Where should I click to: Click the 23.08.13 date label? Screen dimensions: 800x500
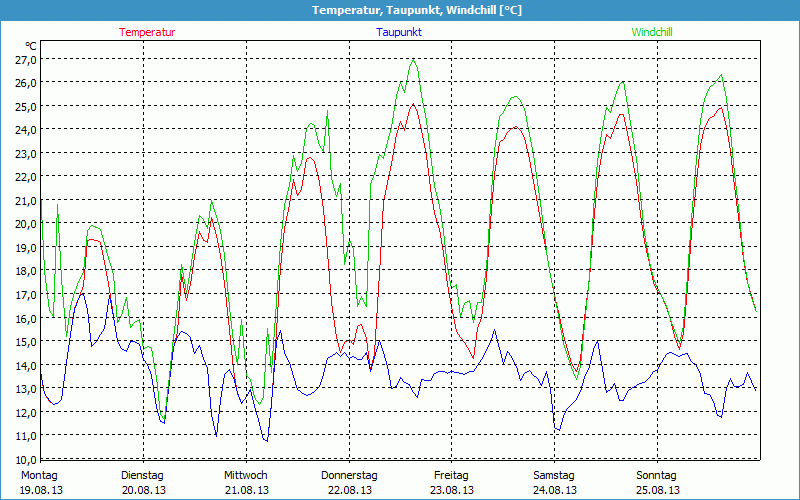pos(452,490)
